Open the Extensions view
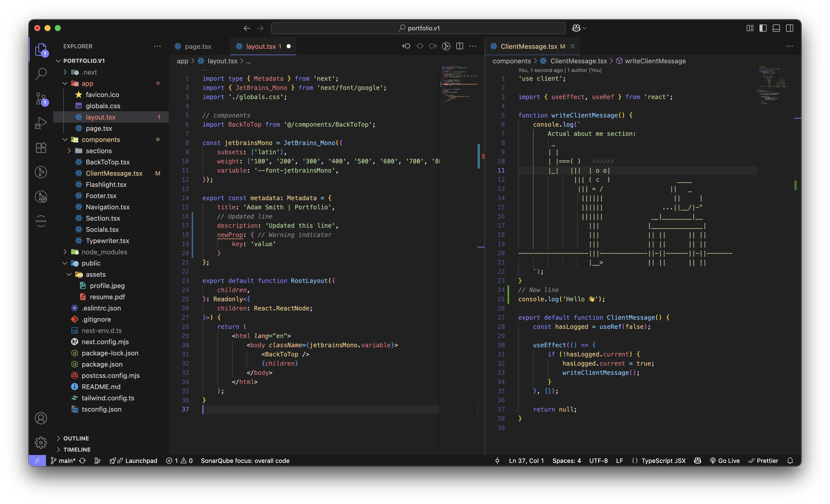 (x=41, y=148)
